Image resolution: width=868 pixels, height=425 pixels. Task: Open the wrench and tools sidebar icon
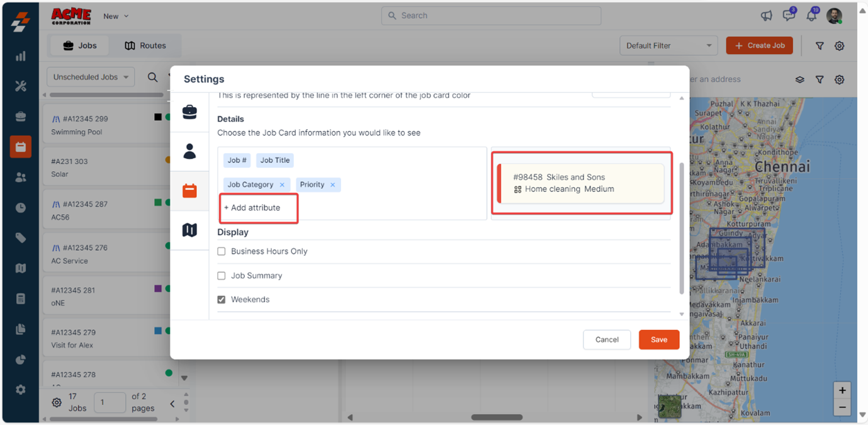click(x=21, y=86)
